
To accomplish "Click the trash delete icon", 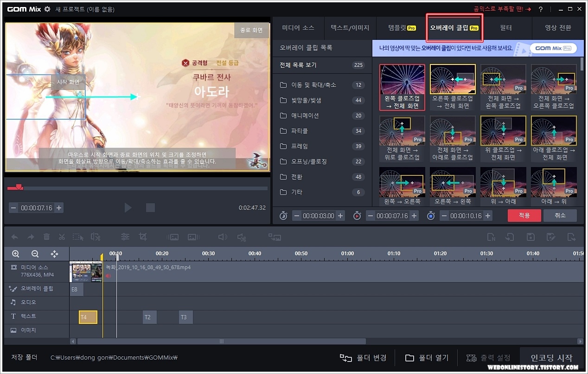I will pyautogui.click(x=46, y=237).
